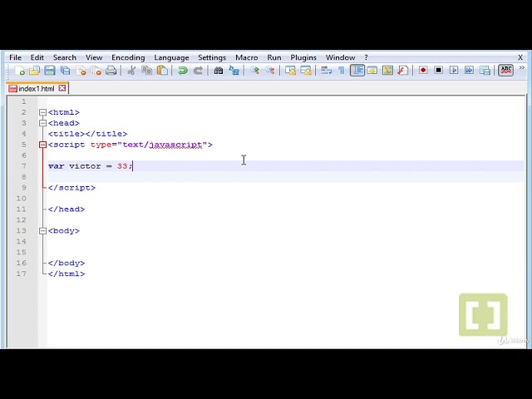
Task: Open the ? help menu
Action: (x=366, y=57)
